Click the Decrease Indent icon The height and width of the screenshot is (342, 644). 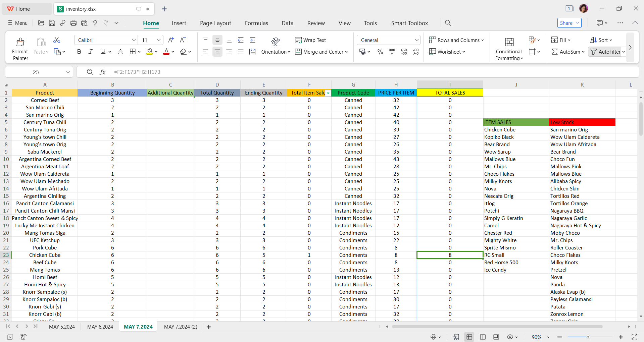(241, 40)
